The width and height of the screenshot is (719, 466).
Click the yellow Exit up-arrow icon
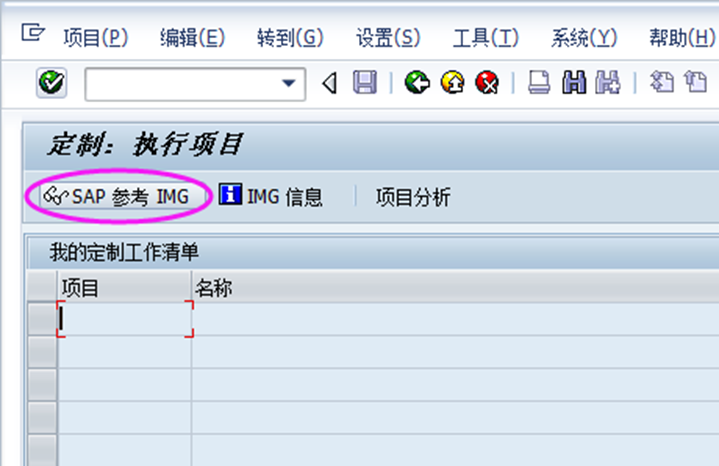[x=453, y=83]
